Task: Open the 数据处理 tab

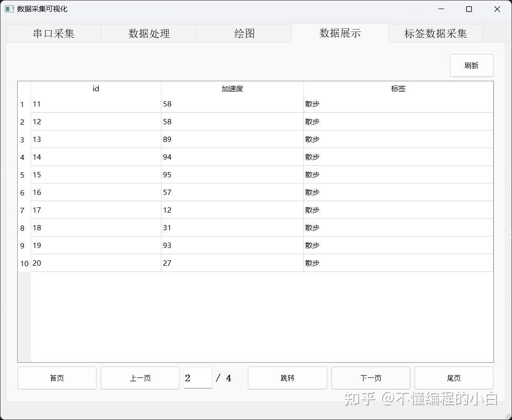Action: (x=149, y=33)
